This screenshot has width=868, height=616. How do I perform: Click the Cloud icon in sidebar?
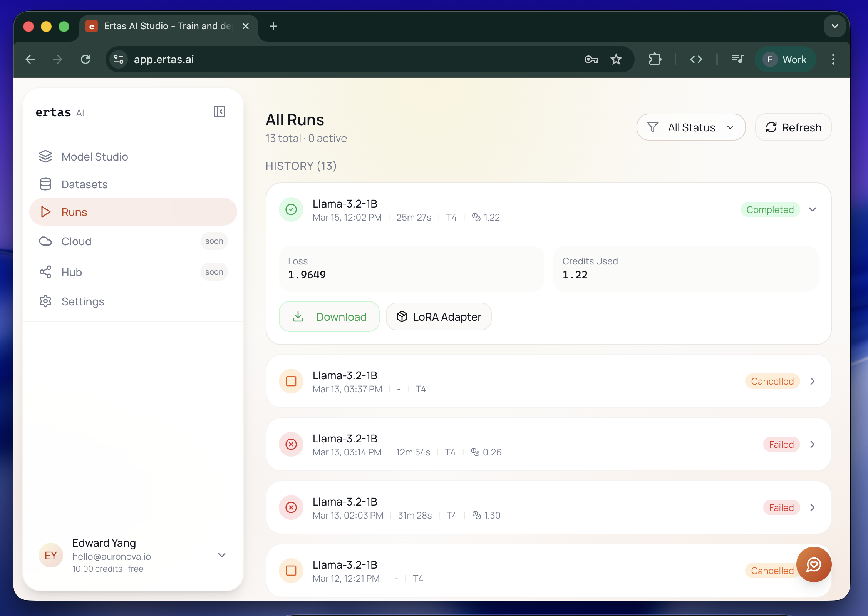click(45, 241)
